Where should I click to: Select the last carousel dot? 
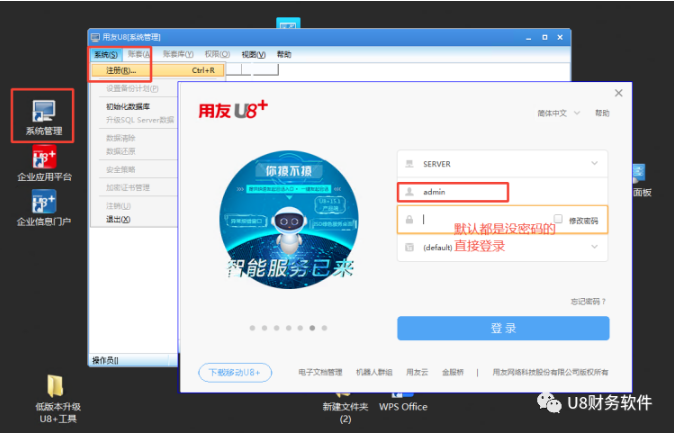[x=325, y=328]
